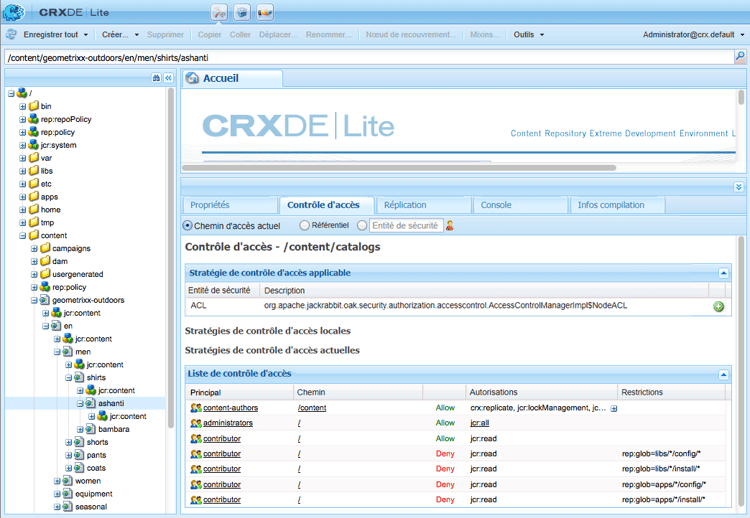Select the Chemin d'accès actuel radio button

[188, 225]
